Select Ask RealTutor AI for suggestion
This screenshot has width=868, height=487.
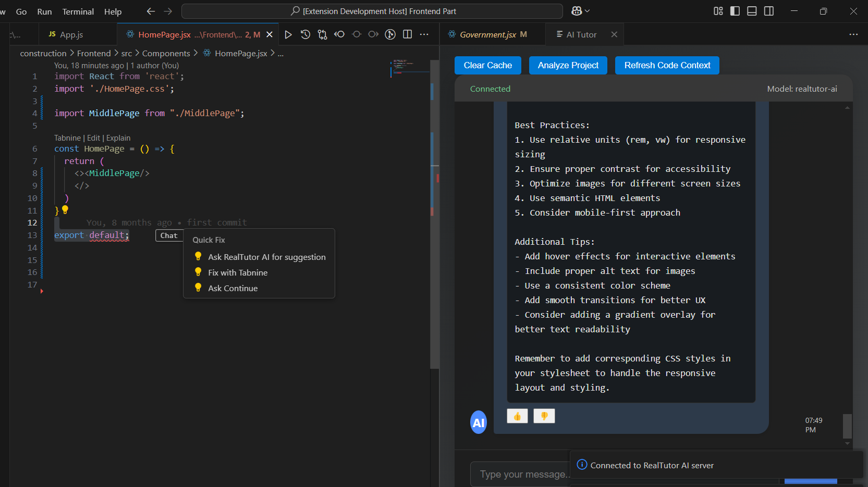266,257
